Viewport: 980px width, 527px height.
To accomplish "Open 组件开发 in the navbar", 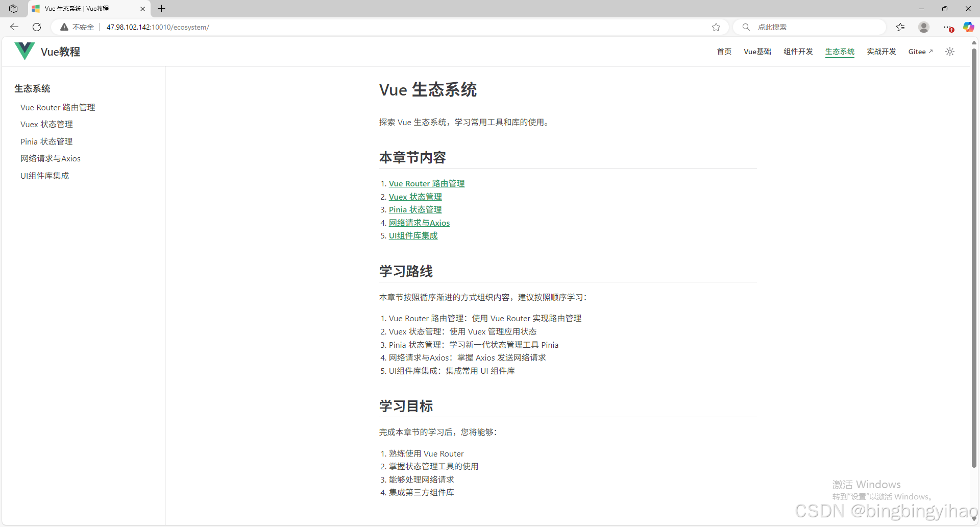I will (x=798, y=52).
